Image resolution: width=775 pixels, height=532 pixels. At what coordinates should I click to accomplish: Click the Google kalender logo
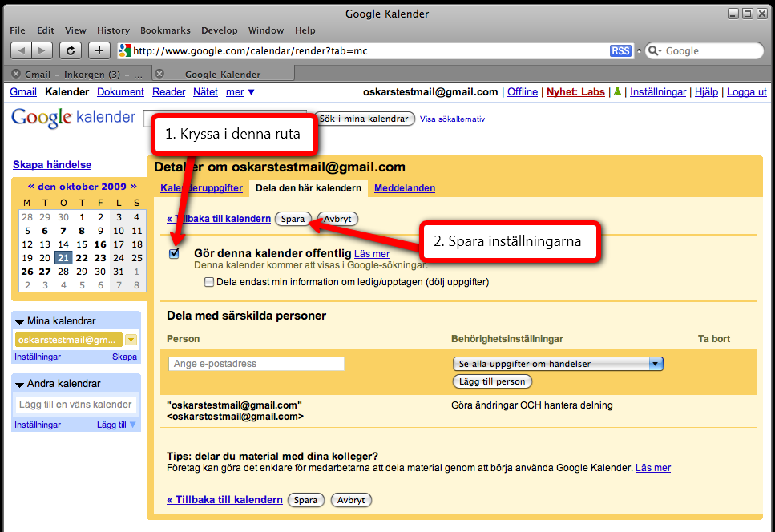coord(73,118)
